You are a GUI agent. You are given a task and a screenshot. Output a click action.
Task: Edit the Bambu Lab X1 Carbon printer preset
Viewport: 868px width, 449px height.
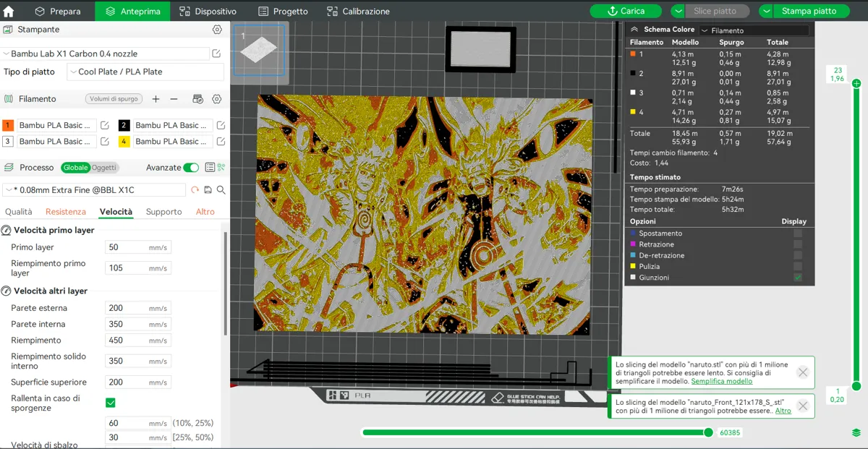(x=216, y=54)
